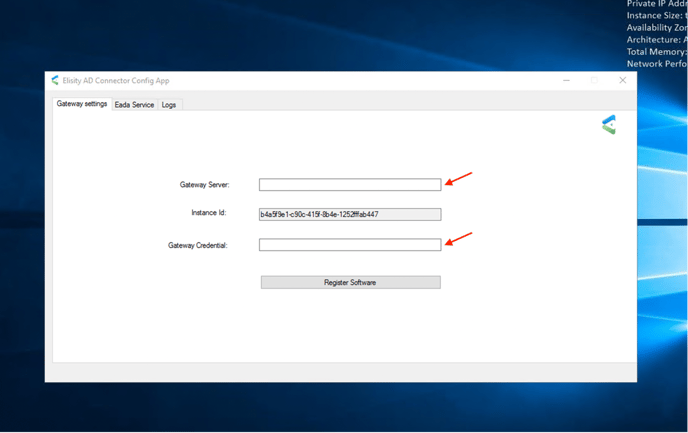
Task: Click the Gateway Server label
Action: pos(204,185)
